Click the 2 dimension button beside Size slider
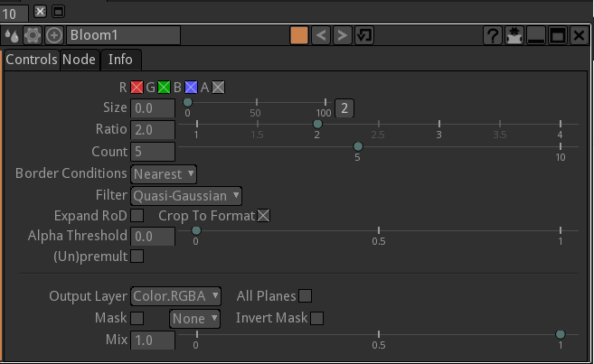The width and height of the screenshot is (594, 364). point(344,108)
